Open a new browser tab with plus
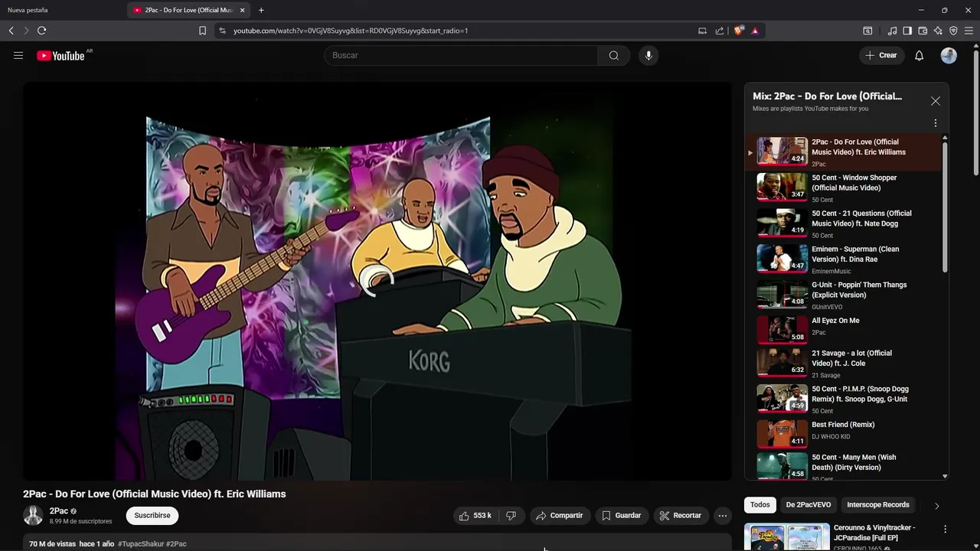The width and height of the screenshot is (980, 551). pos(261,10)
